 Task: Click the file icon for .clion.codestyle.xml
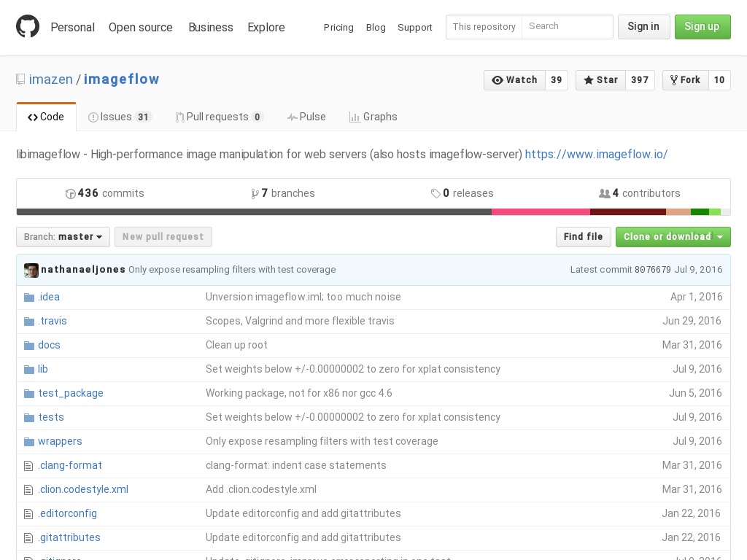click(x=28, y=489)
